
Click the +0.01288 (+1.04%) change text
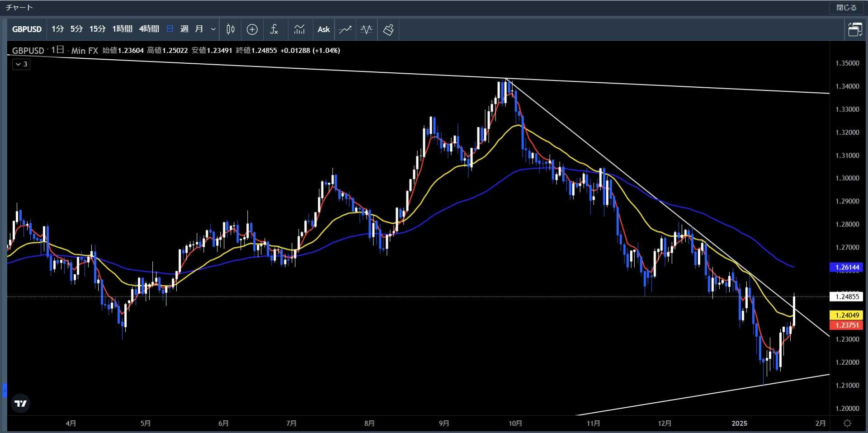(310, 51)
